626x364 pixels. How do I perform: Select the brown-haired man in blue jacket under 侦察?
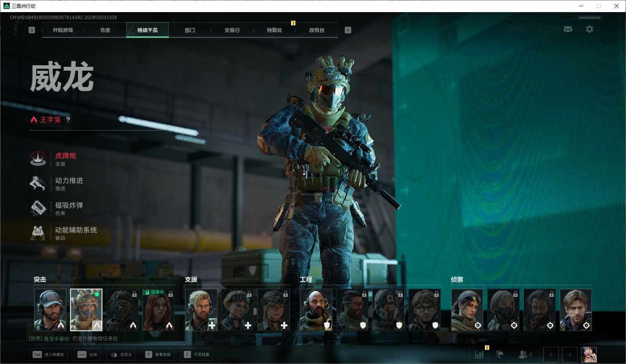[x=576, y=310]
